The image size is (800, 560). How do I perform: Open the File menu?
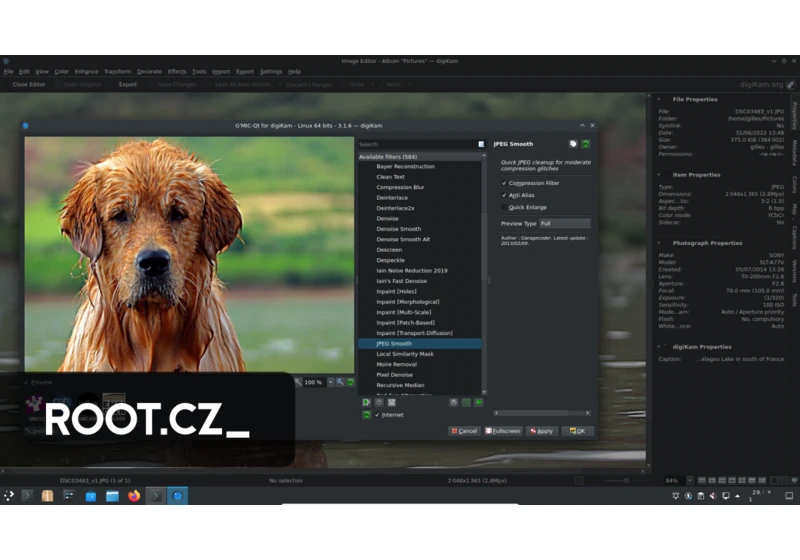click(9, 71)
